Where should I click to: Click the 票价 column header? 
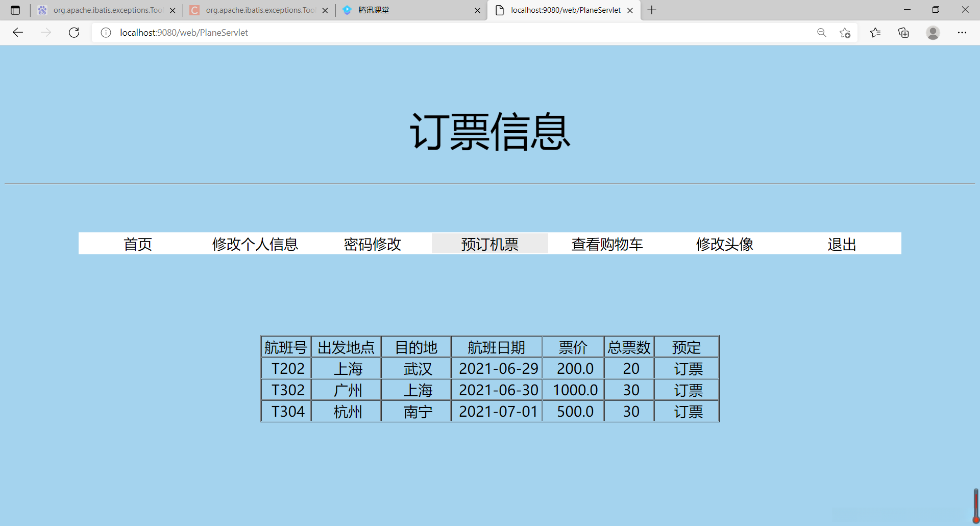(573, 347)
